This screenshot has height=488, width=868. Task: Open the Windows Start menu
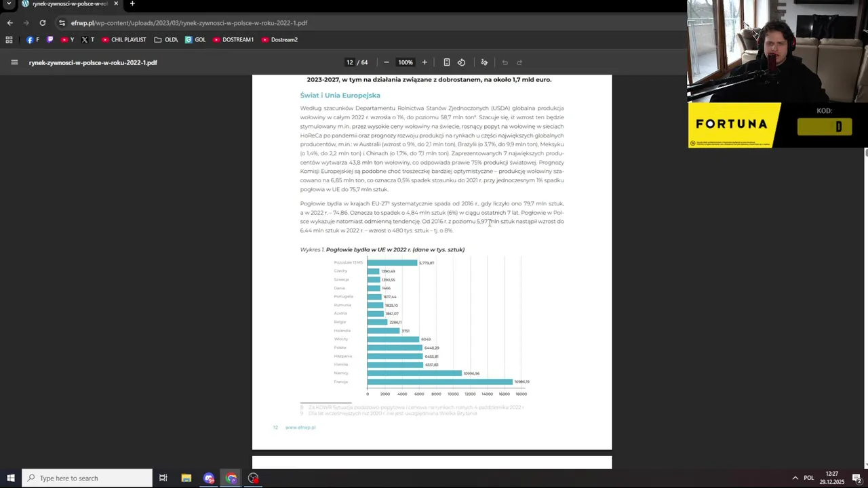pos(10,478)
